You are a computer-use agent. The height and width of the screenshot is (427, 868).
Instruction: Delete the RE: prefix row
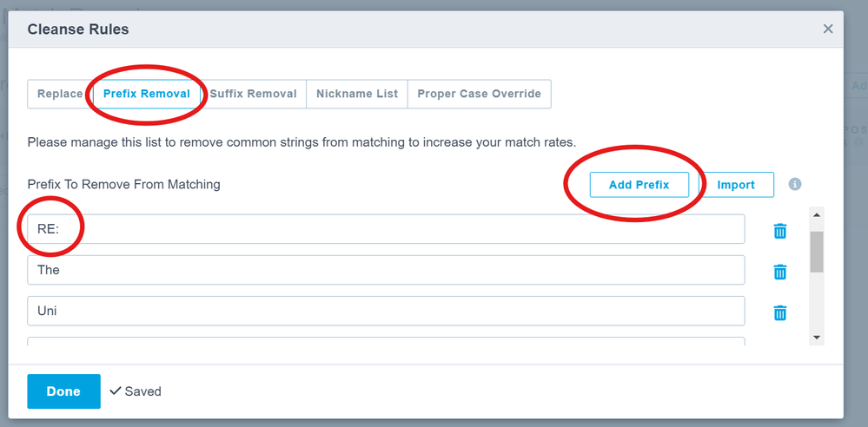click(780, 231)
